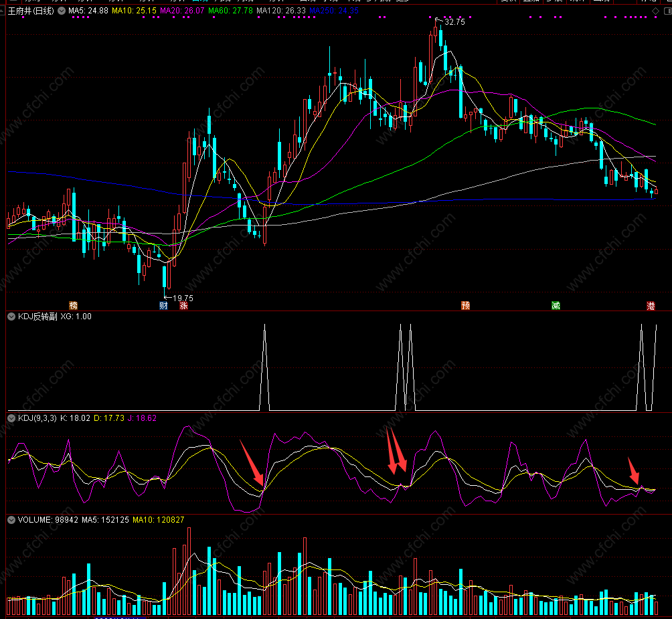The image size is (672, 619).
Task: Click the 榜 event marker icon
Action: pyautogui.click(x=73, y=305)
